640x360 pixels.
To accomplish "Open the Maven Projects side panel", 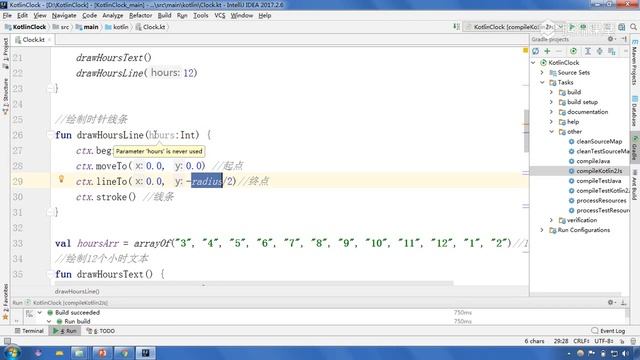I will tap(635, 62).
